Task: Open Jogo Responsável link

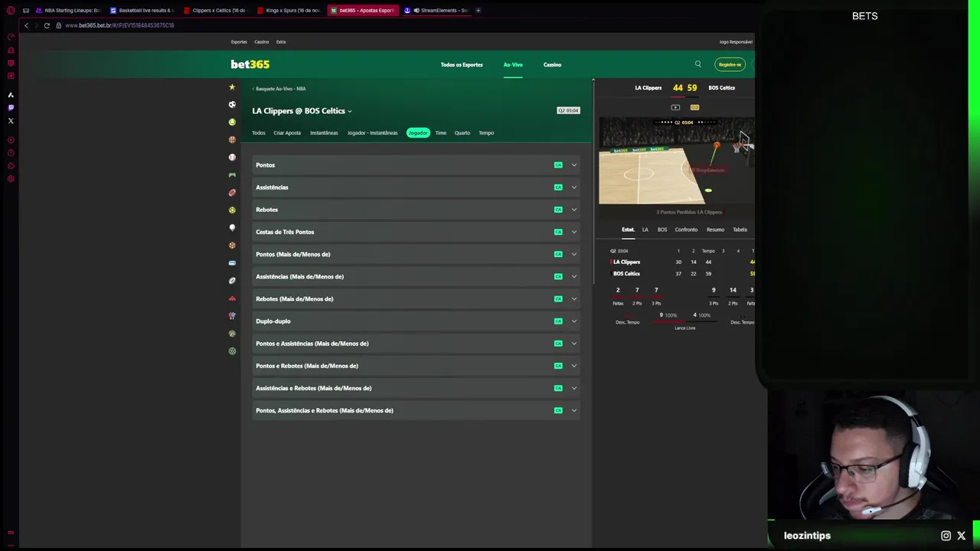Action: tap(736, 42)
